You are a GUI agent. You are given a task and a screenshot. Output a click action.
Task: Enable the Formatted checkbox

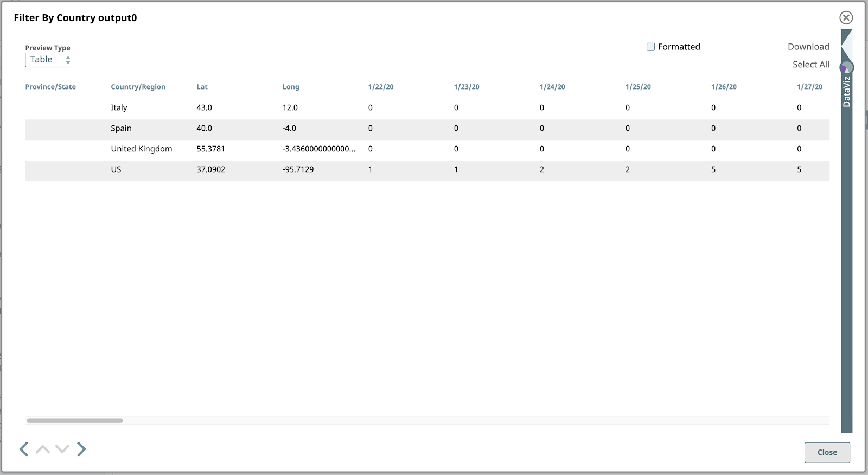[650, 47]
